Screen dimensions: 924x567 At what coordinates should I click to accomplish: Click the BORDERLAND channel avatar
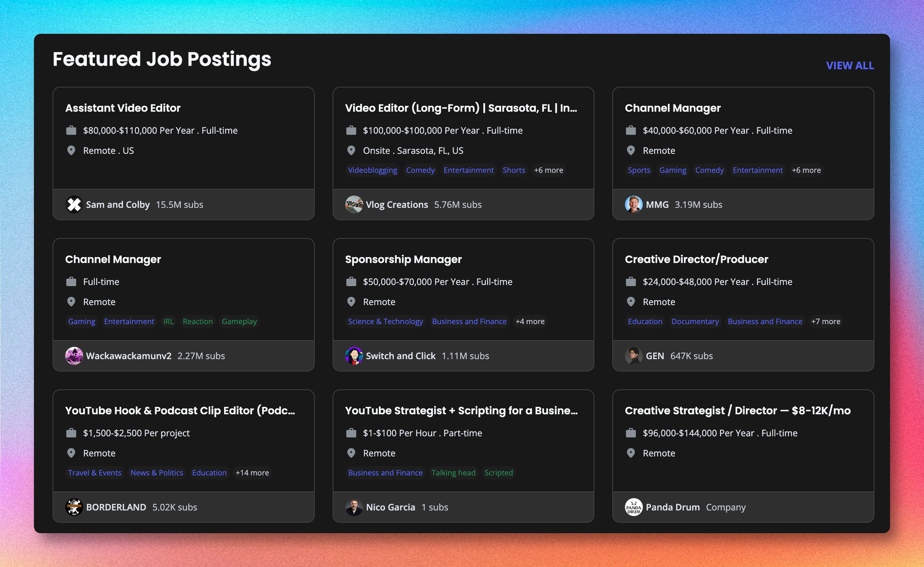pyautogui.click(x=74, y=507)
